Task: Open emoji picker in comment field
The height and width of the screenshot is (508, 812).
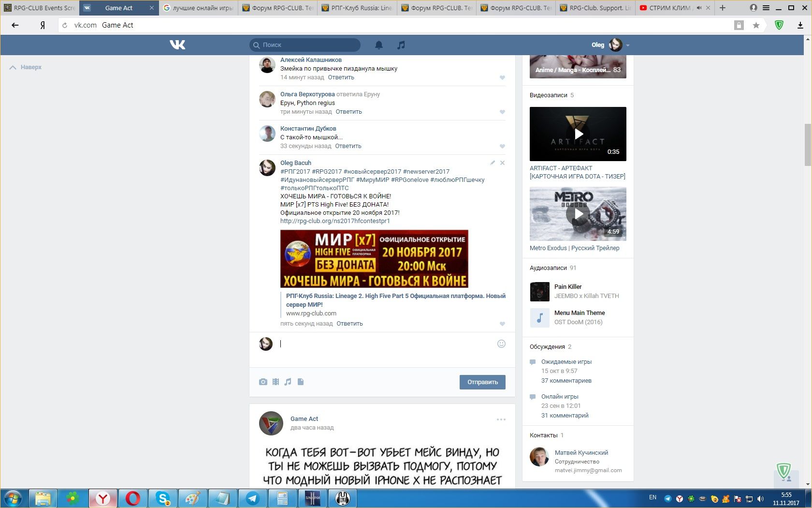Action: 501,344
